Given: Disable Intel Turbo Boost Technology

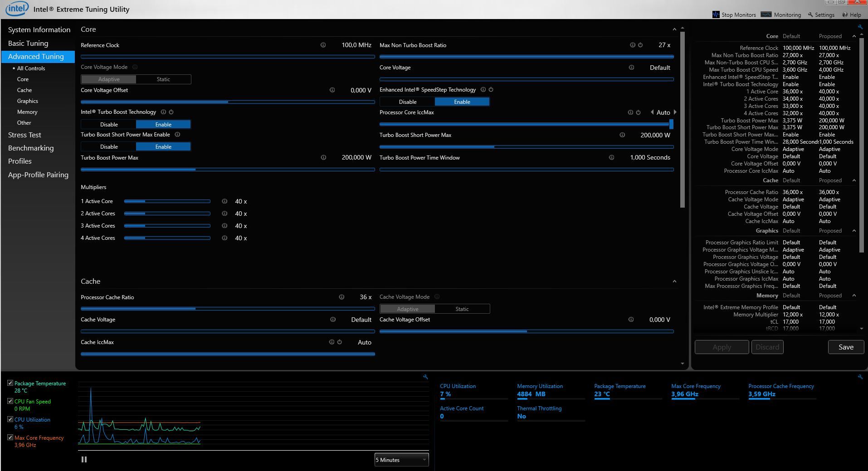Looking at the screenshot, I should 109,124.
